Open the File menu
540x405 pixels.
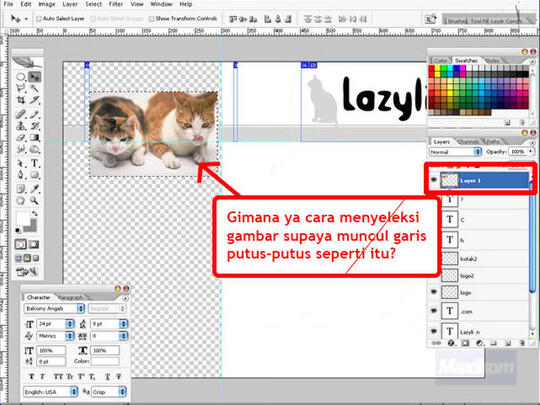[x=8, y=4]
